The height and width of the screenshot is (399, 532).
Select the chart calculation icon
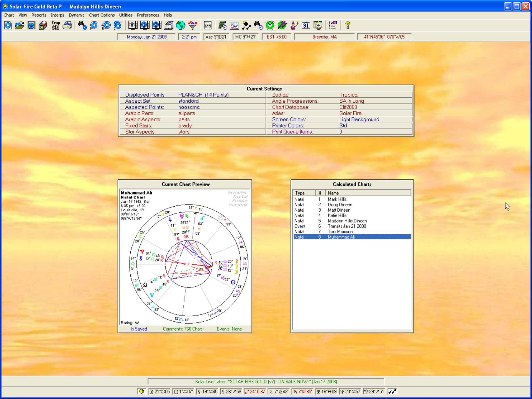coord(8,25)
